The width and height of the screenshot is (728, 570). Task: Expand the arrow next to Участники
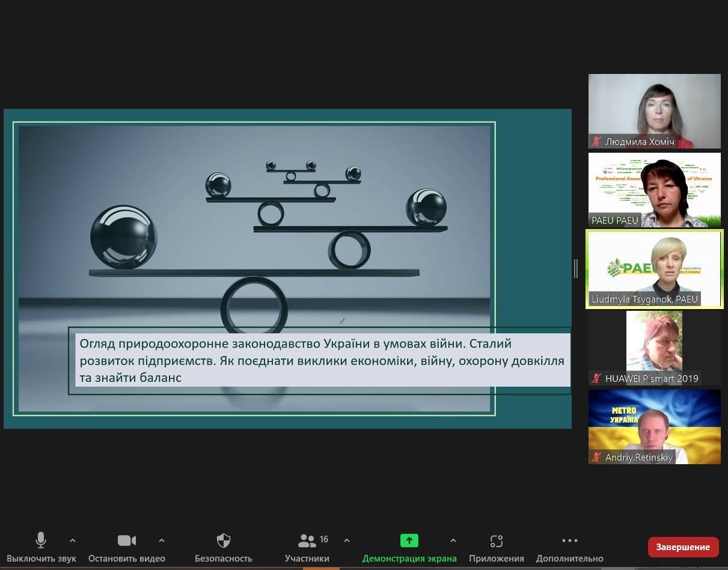coord(346,541)
